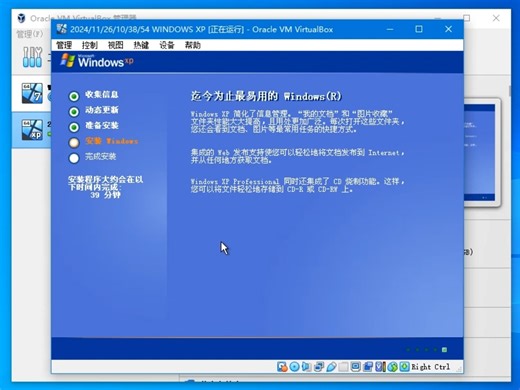Close the VirtualBox Manager window

[x=496, y=18]
